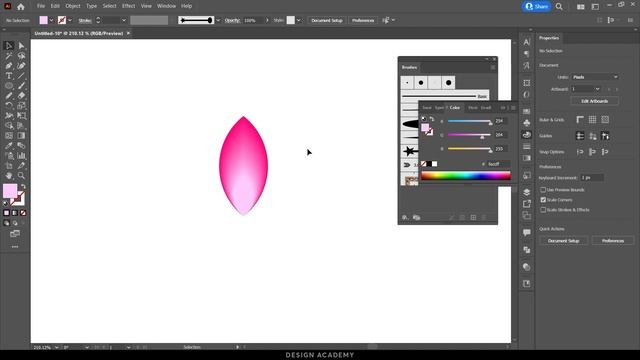Open the Effect menu
640x360 pixels.
(x=129, y=6)
